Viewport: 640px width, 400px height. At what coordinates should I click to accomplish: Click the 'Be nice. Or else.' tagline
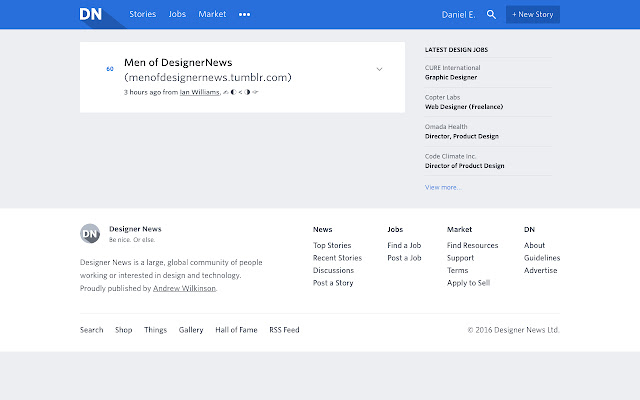coord(132,240)
